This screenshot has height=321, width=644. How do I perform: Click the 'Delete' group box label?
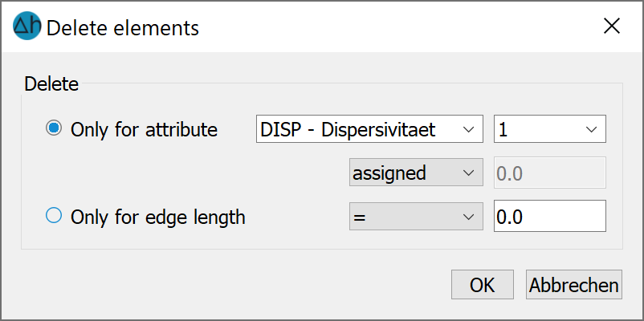click(x=51, y=84)
